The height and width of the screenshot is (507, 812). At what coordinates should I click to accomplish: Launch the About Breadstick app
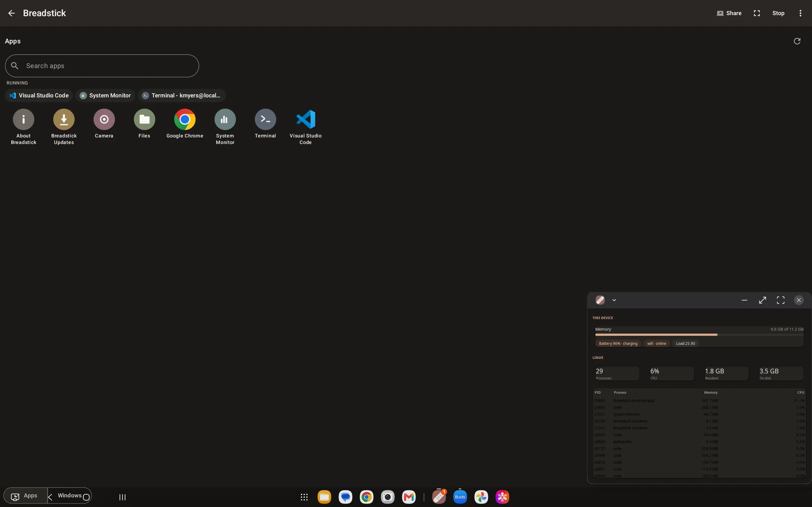pos(24,127)
